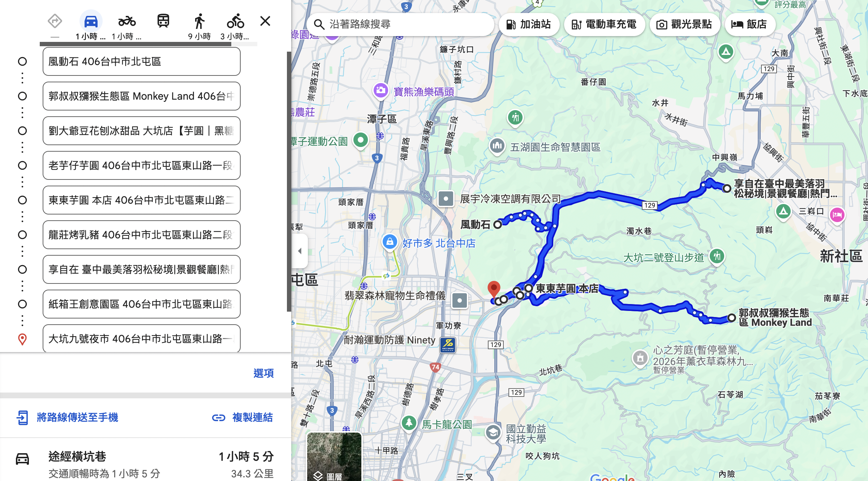Copy link 複製連結
The image size is (868, 481).
(242, 417)
